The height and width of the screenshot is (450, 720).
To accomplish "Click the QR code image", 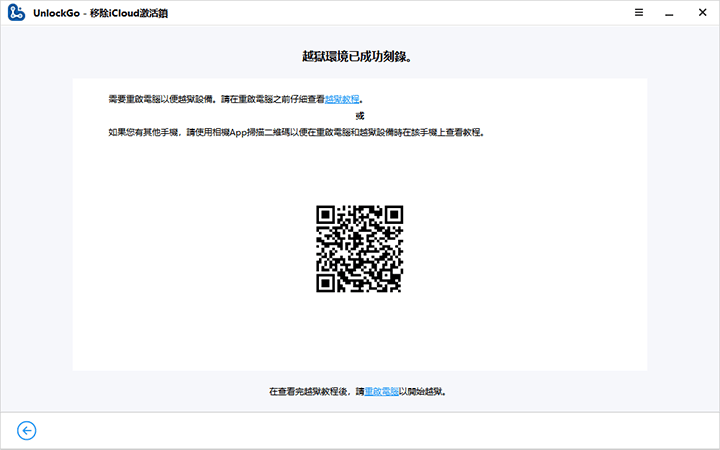I will (359, 248).
